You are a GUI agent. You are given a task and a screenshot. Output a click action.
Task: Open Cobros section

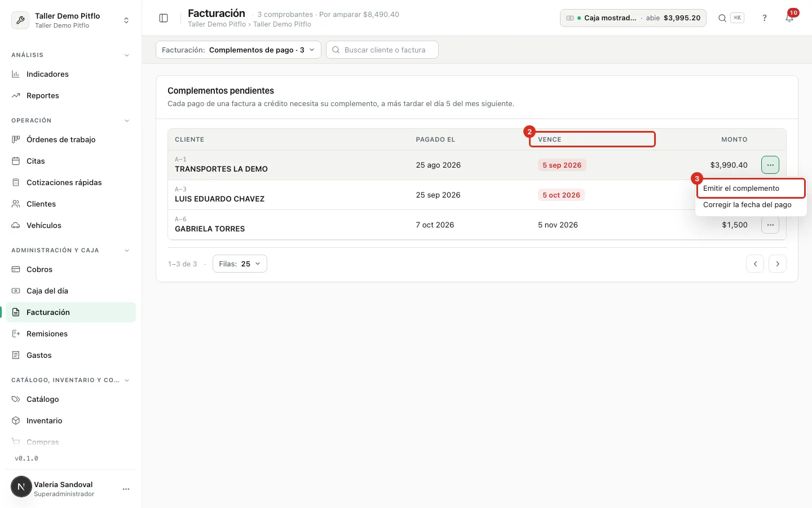(x=70, y=269)
